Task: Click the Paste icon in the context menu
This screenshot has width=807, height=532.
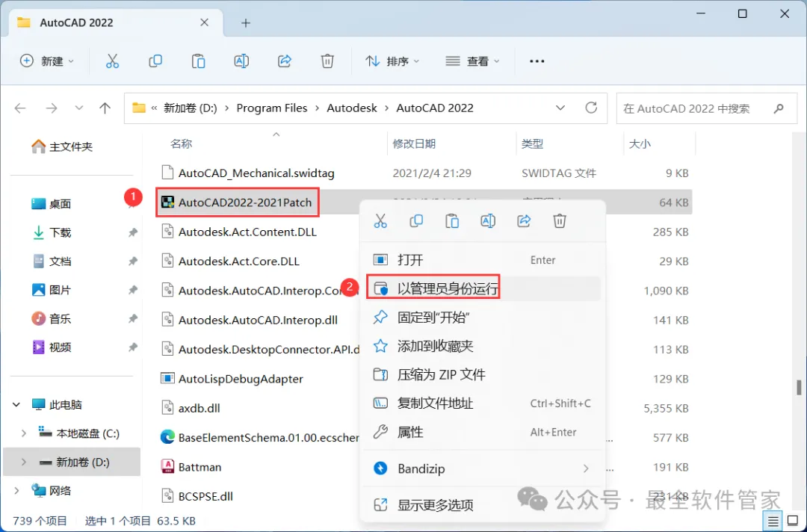Action: (x=452, y=221)
